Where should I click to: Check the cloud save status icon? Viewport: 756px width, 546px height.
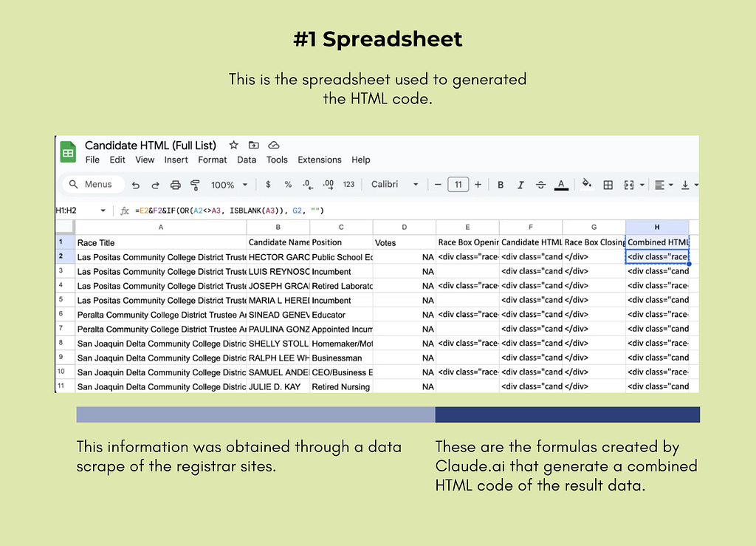coord(274,146)
